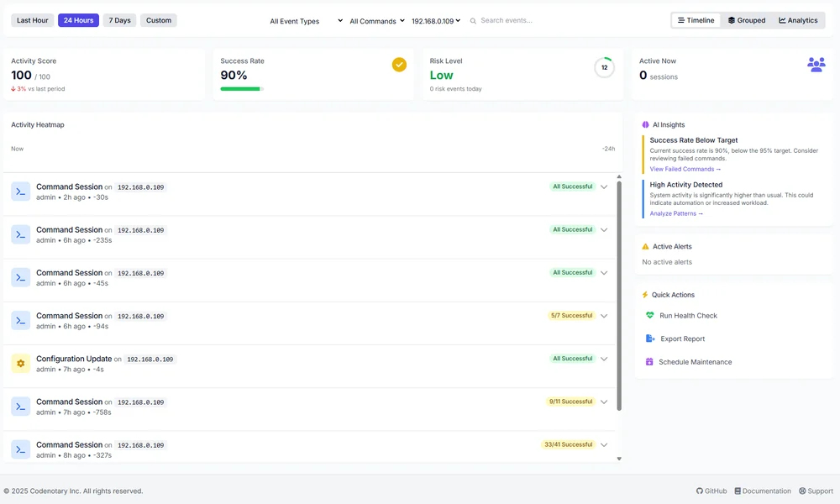Click terminal icon of 2h ago session
Image resolution: width=840 pixels, height=504 pixels.
pyautogui.click(x=21, y=192)
